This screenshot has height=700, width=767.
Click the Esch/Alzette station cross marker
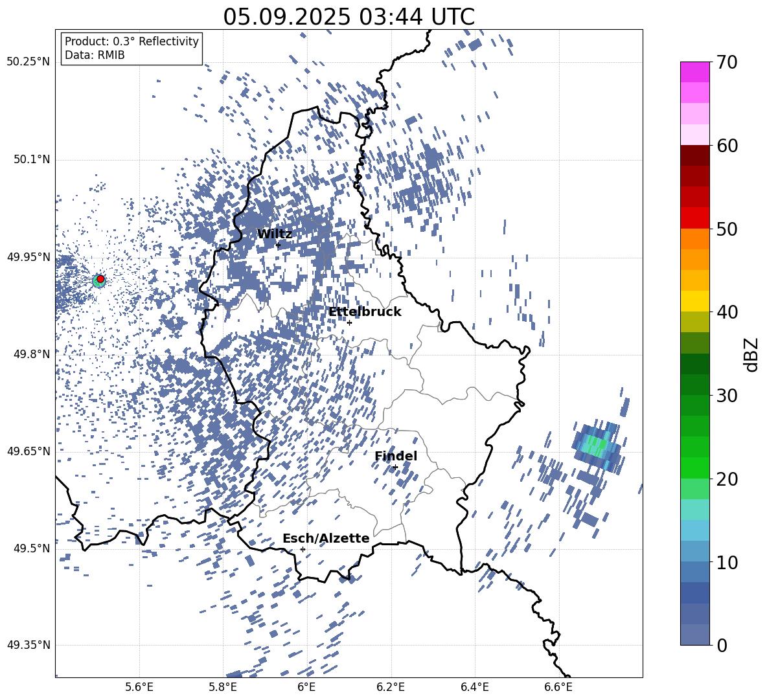pyautogui.click(x=303, y=549)
